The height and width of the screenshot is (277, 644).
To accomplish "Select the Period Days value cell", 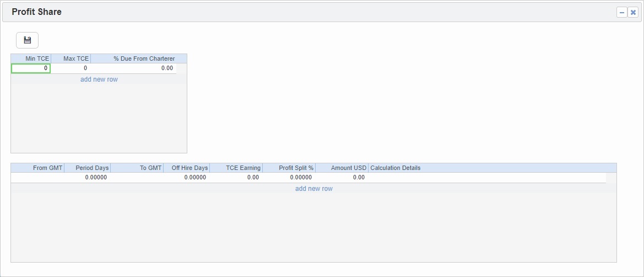I will click(x=88, y=178).
